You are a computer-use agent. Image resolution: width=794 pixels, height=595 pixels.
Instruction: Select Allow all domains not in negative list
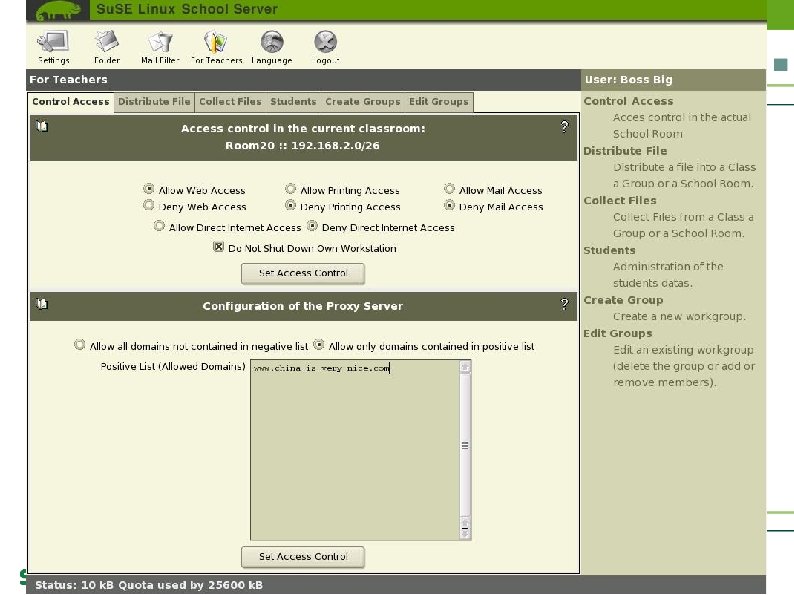80,345
